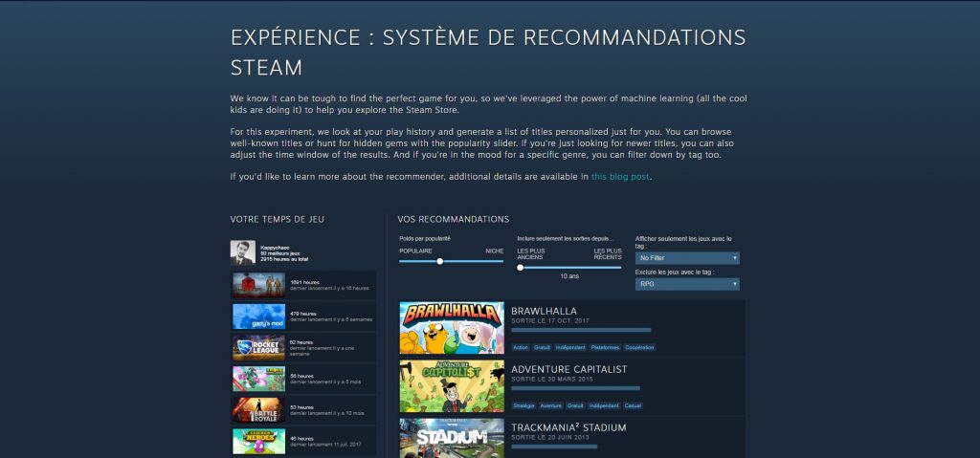The image size is (980, 458).
Task: Click the popularity slider handle
Action: [x=440, y=261]
